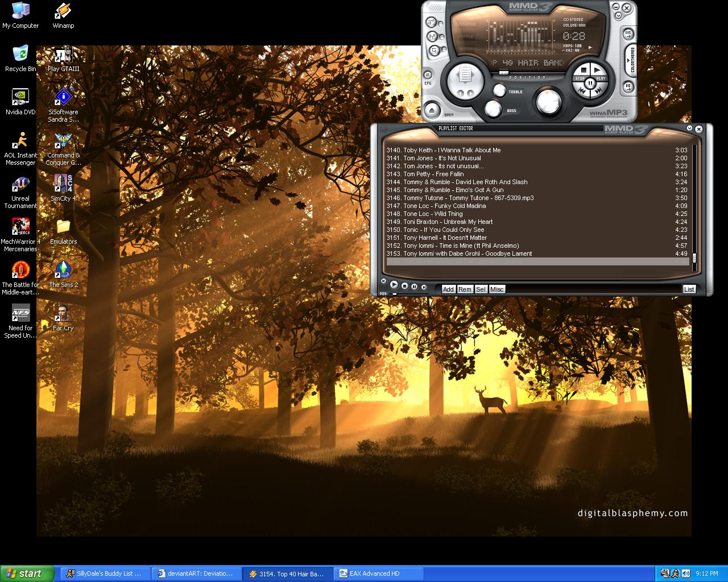Pause the track with the round center button
Screen dimensions: 728x582
click(590, 83)
